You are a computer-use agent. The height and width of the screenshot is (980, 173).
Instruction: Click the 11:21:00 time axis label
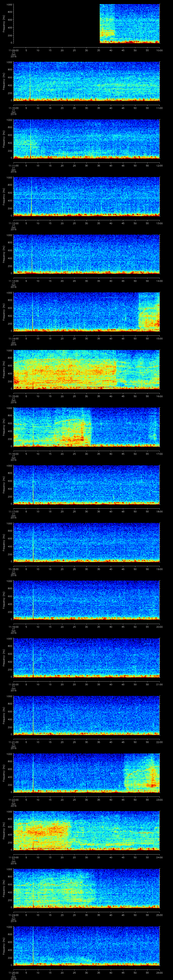pyautogui.click(x=13, y=742)
